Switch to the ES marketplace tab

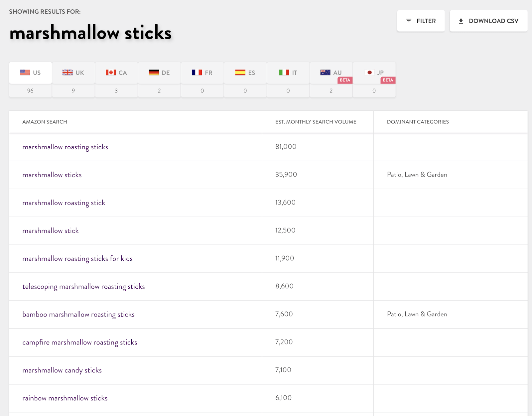[245, 73]
